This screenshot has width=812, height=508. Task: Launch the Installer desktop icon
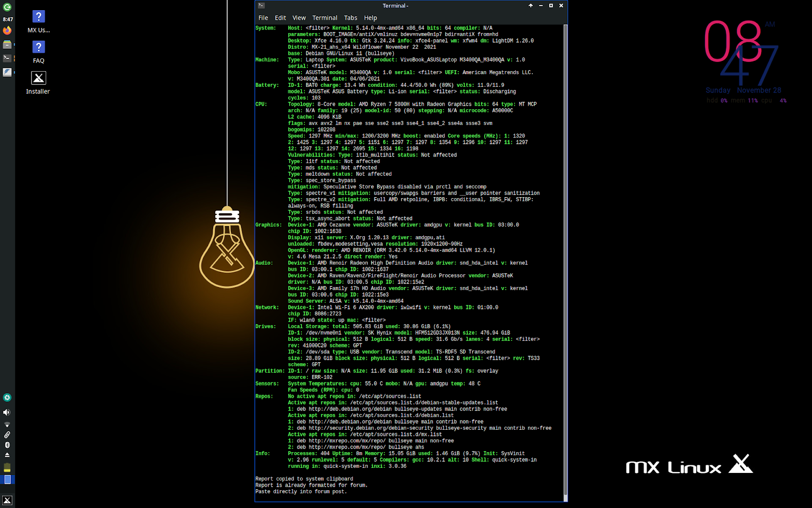[38, 83]
